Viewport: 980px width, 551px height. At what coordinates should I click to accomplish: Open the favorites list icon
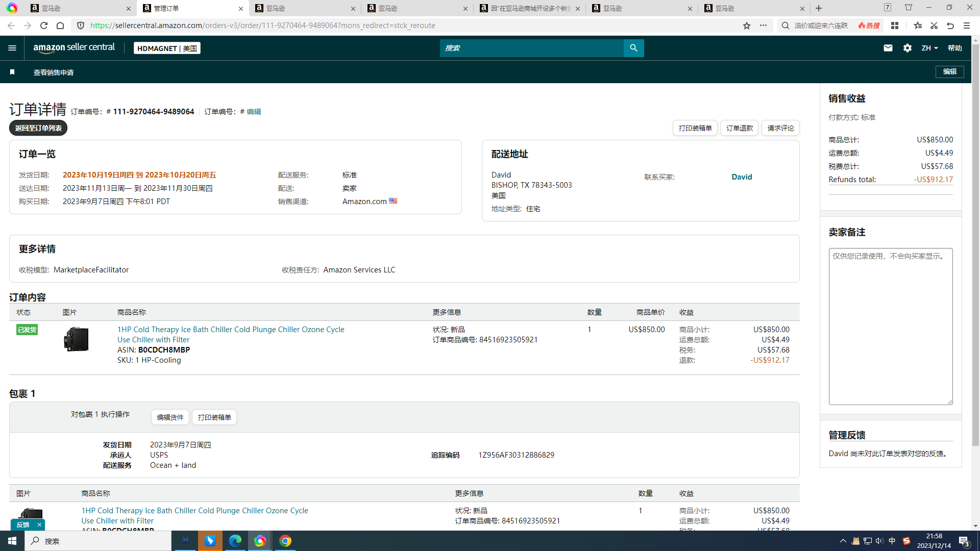tap(918, 26)
